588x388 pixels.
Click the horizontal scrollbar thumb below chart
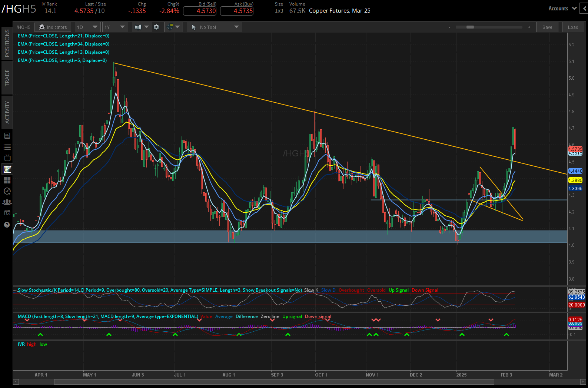[x=274, y=382]
